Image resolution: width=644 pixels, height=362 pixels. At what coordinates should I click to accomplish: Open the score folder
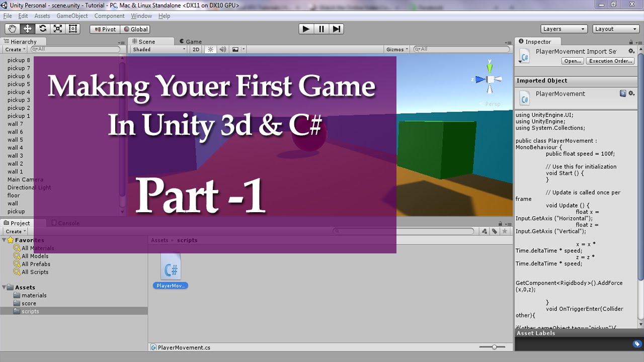[29, 304]
